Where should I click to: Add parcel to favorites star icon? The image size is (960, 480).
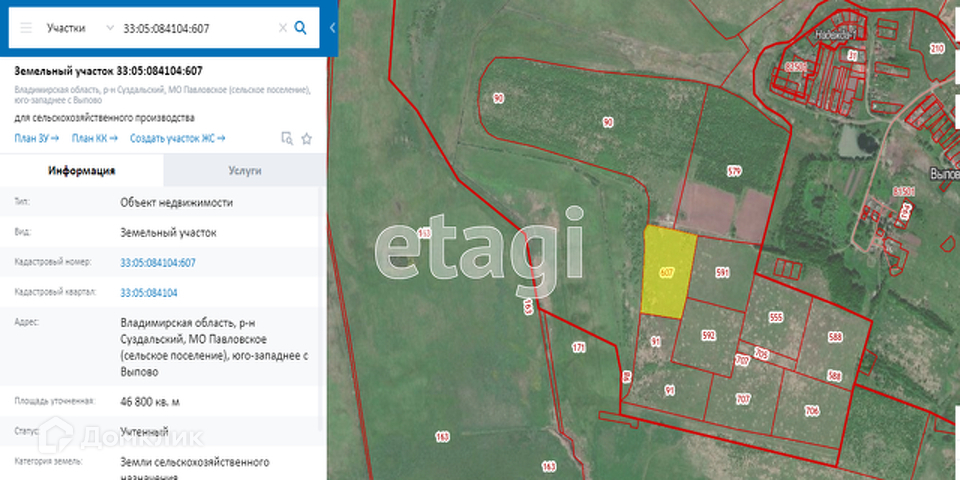coord(307,139)
